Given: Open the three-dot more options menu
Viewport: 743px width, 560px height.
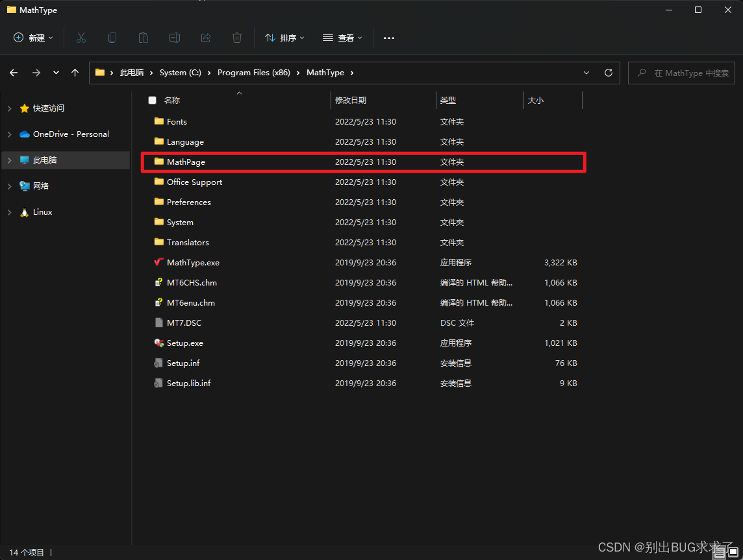Looking at the screenshot, I should click(x=389, y=38).
